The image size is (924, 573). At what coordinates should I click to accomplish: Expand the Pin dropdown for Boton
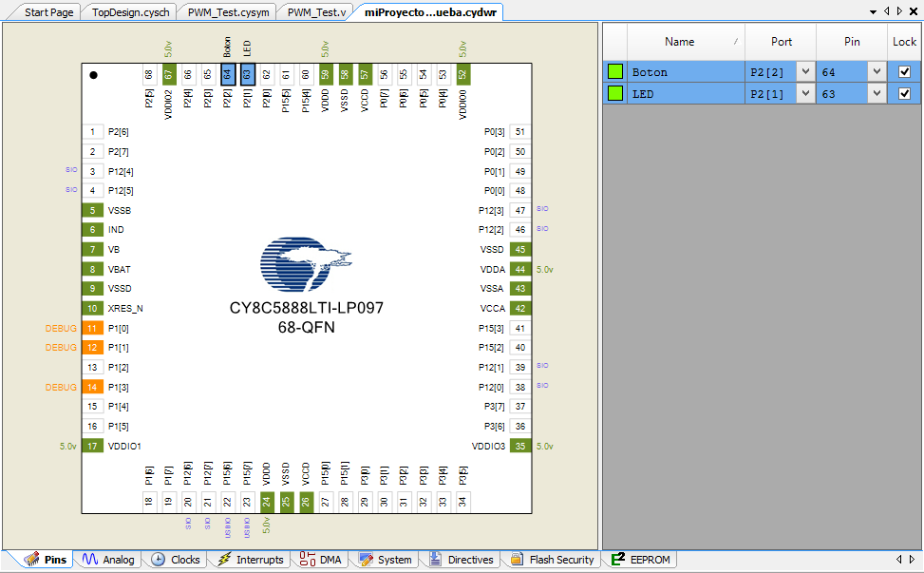(876, 72)
